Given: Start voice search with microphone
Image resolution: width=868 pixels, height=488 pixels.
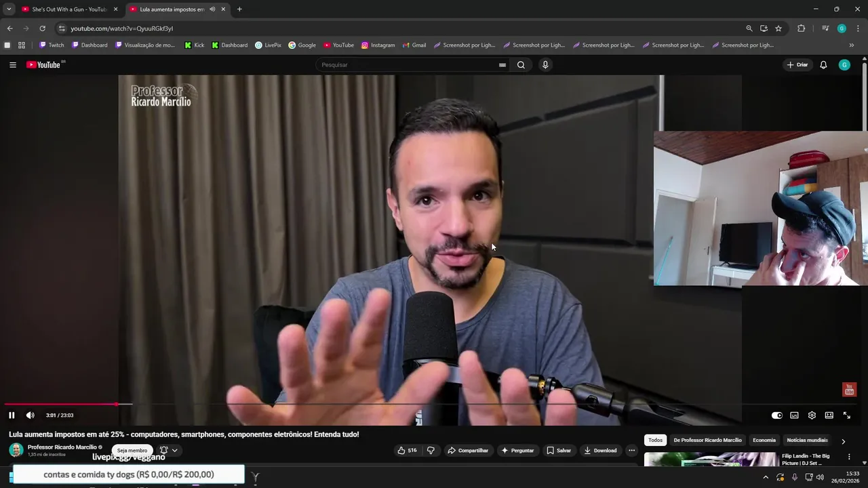Looking at the screenshot, I should point(545,65).
